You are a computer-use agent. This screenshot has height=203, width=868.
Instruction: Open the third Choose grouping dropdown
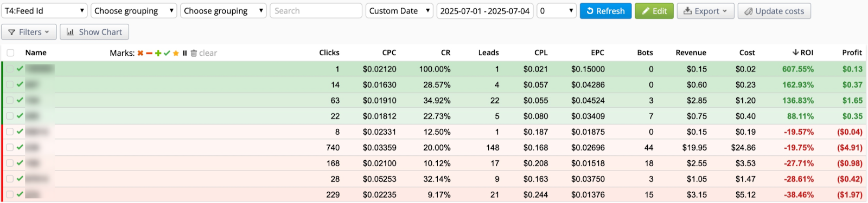[x=223, y=11]
